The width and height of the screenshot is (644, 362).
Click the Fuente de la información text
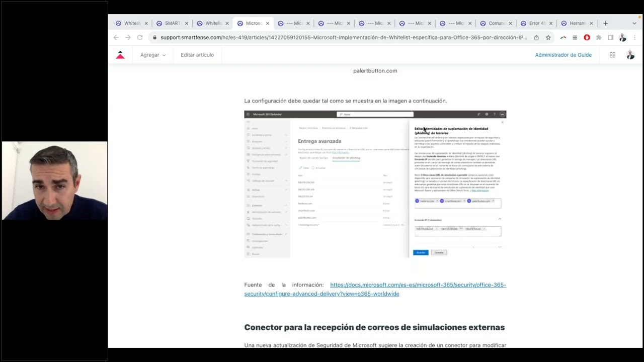pos(284,285)
